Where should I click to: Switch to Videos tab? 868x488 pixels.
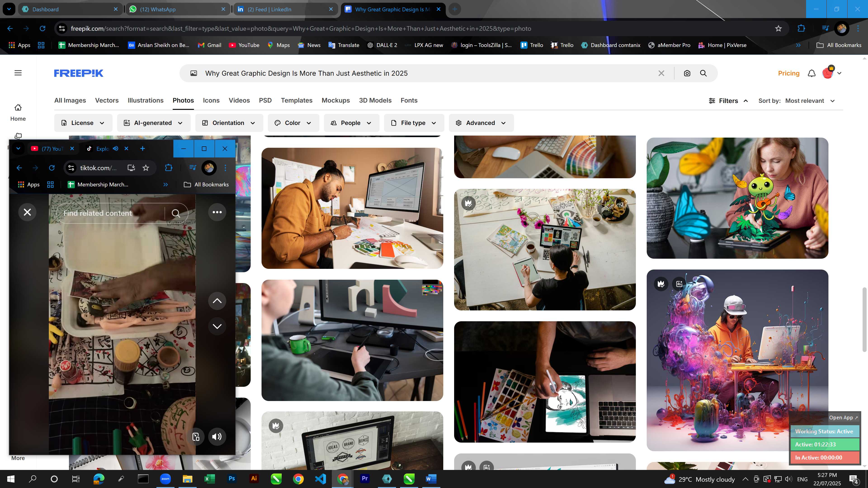coord(239,100)
